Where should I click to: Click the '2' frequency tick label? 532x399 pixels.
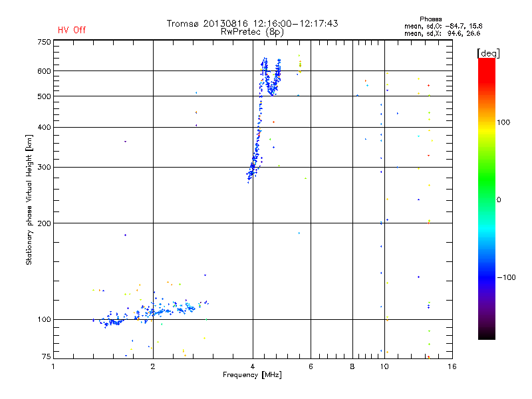[x=153, y=366]
